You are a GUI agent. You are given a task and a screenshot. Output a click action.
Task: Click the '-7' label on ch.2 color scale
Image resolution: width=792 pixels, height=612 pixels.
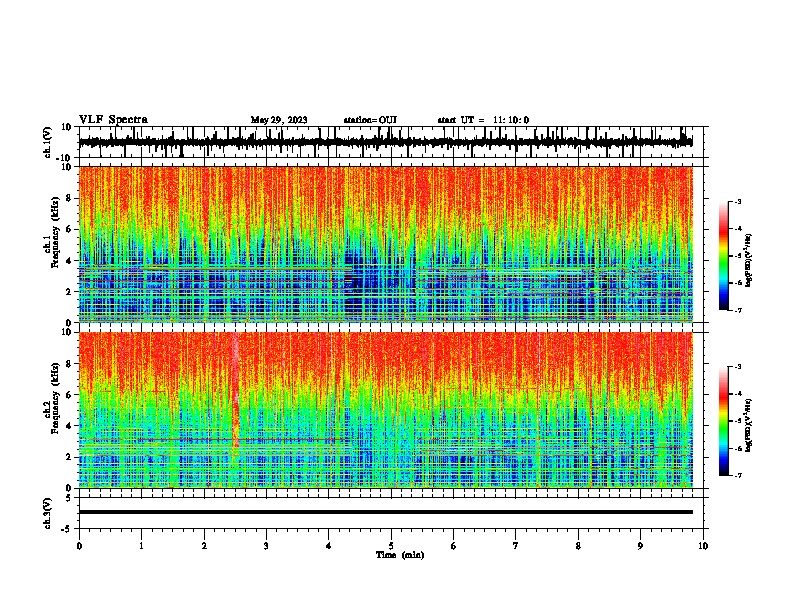[737, 476]
